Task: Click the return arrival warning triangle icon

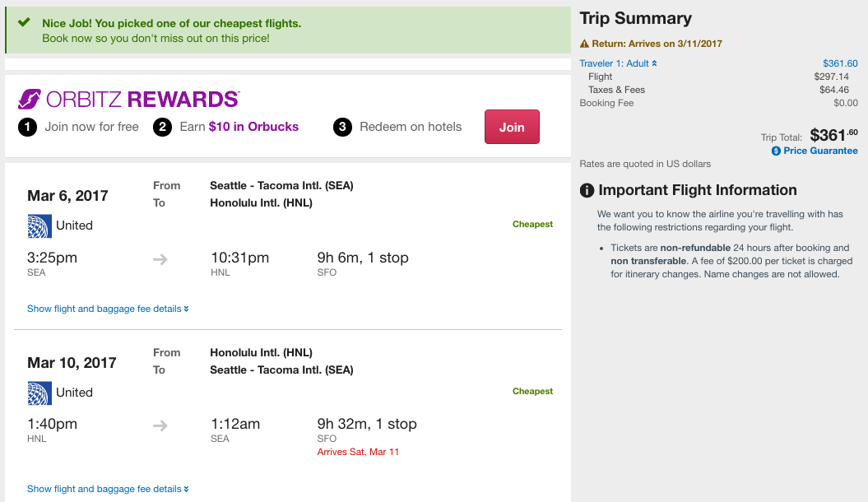Action: click(x=584, y=44)
